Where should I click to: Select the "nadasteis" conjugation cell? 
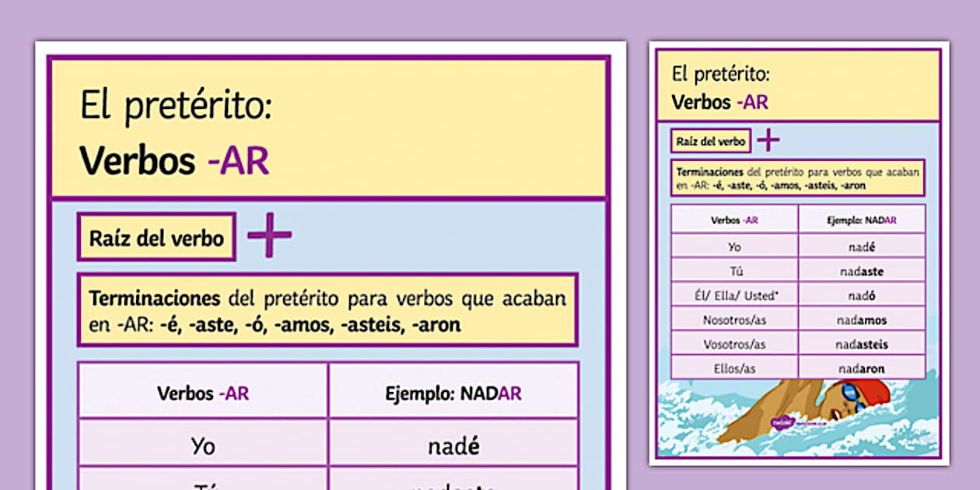(x=862, y=344)
